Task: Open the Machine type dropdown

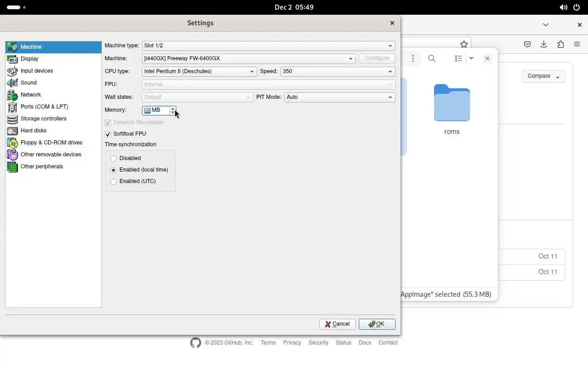Action: [x=269, y=46]
